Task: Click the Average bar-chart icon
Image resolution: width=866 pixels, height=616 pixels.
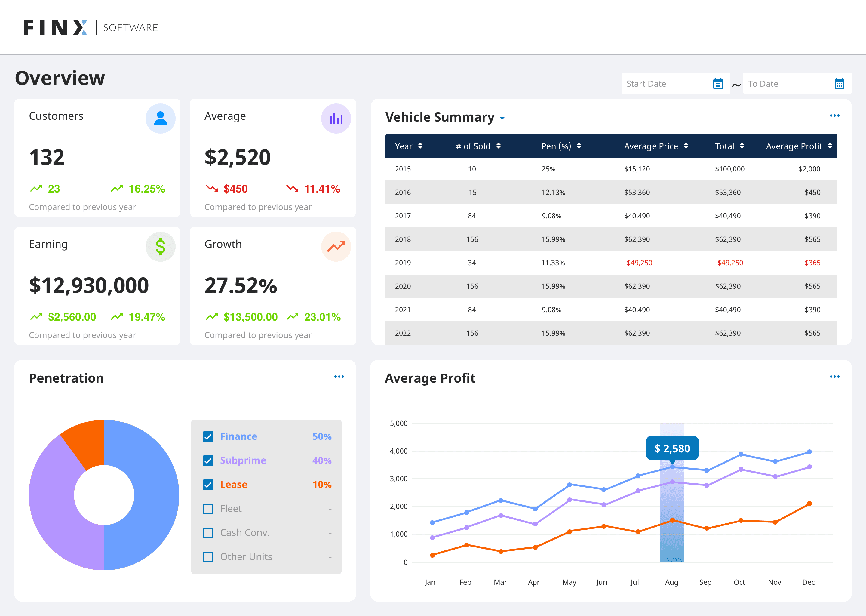Action: pyautogui.click(x=336, y=118)
